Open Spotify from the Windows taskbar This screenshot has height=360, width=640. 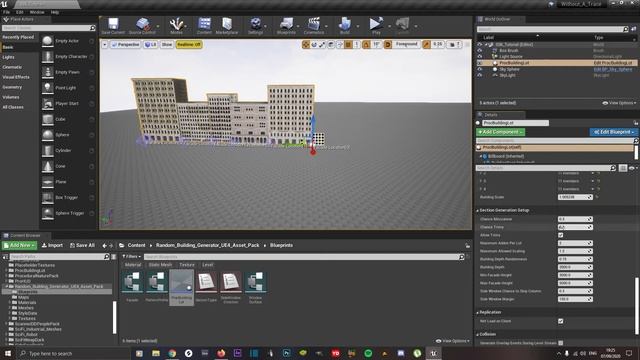(368, 353)
